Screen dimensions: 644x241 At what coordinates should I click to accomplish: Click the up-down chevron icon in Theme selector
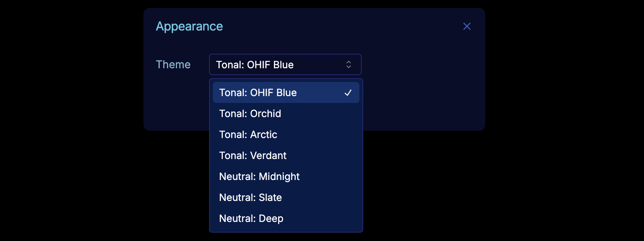[348, 64]
